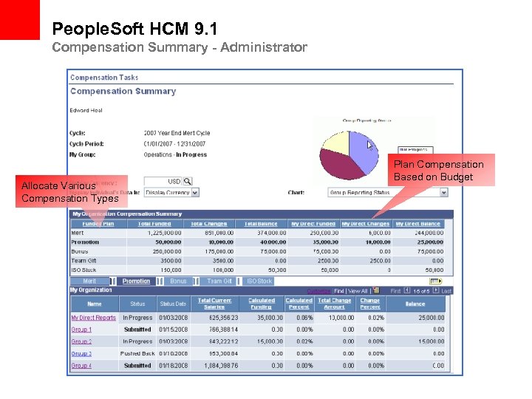The height and width of the screenshot is (399, 532).
Task: Open the Group 1 link
Action: click(81, 330)
